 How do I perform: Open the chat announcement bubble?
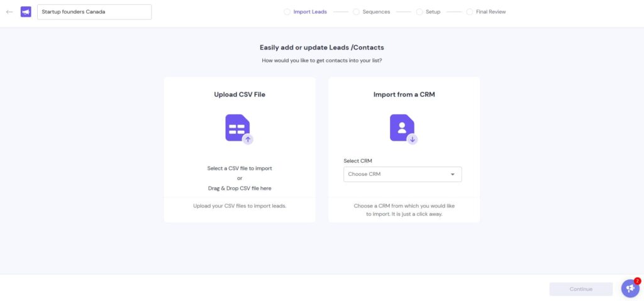630,288
